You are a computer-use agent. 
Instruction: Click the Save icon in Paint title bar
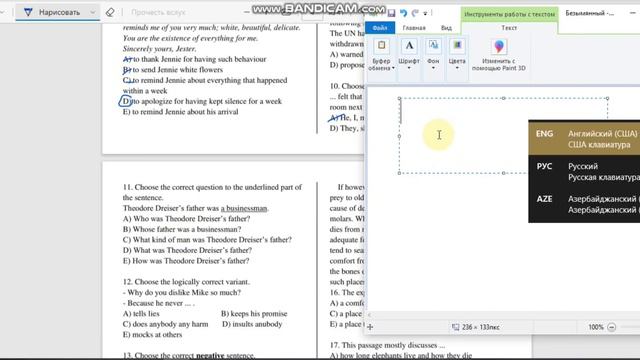click(391, 13)
